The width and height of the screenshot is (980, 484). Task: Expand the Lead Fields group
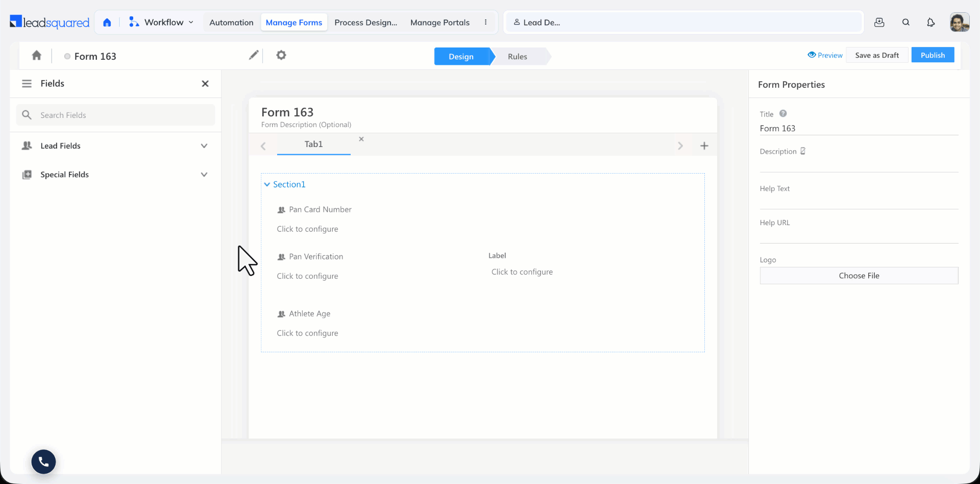pos(115,146)
